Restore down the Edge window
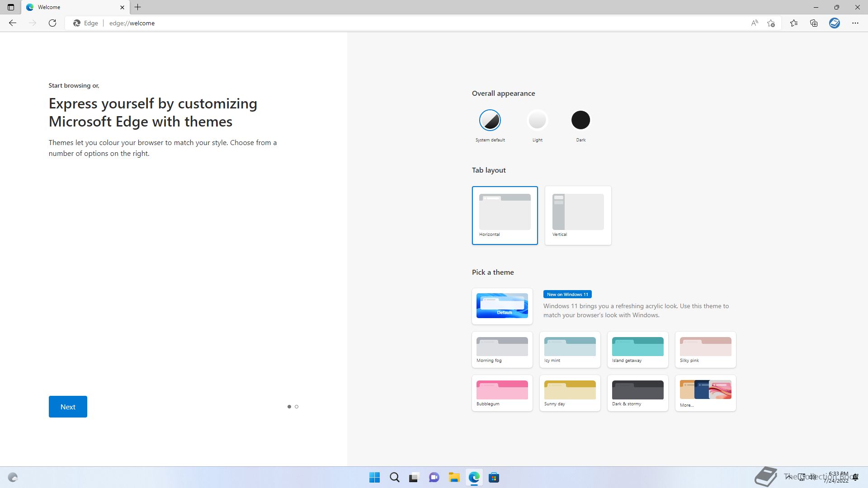This screenshot has height=488, width=868. [x=837, y=7]
